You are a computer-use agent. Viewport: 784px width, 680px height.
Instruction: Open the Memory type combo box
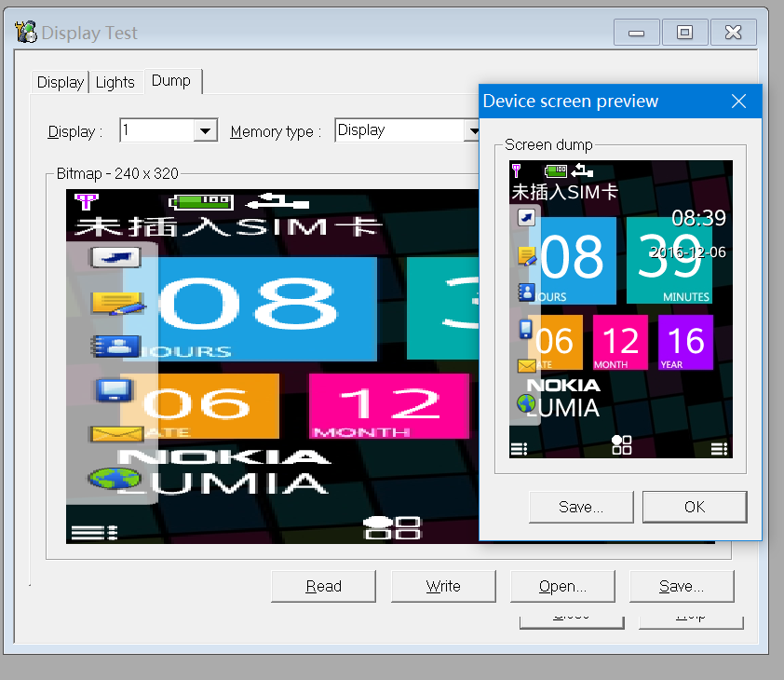point(407,130)
